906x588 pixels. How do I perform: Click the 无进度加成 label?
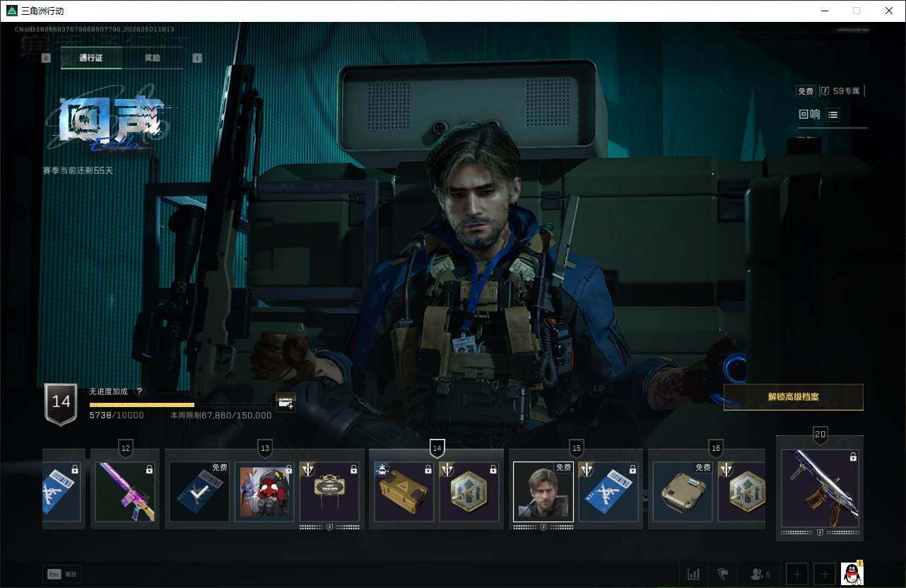click(x=109, y=392)
